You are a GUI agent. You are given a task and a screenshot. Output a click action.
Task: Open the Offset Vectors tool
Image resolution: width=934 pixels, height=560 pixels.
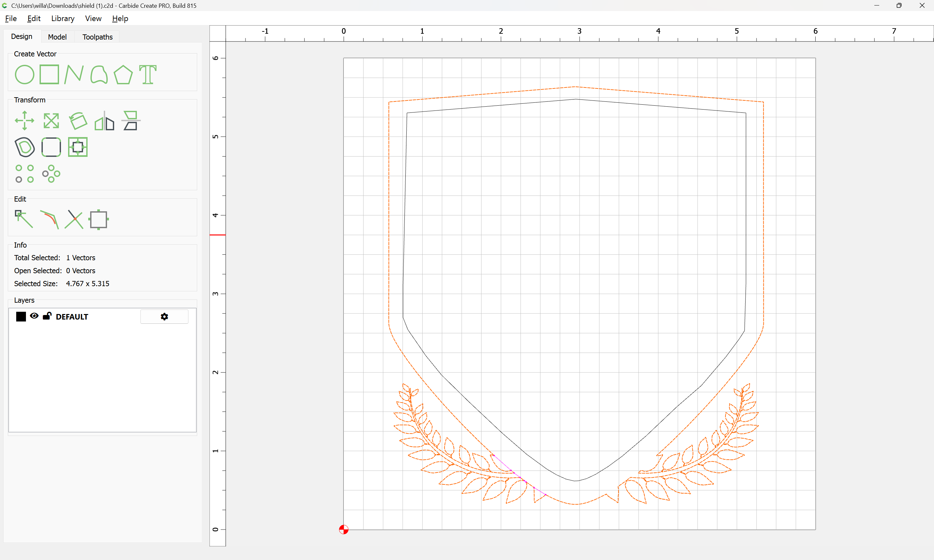coord(25,147)
